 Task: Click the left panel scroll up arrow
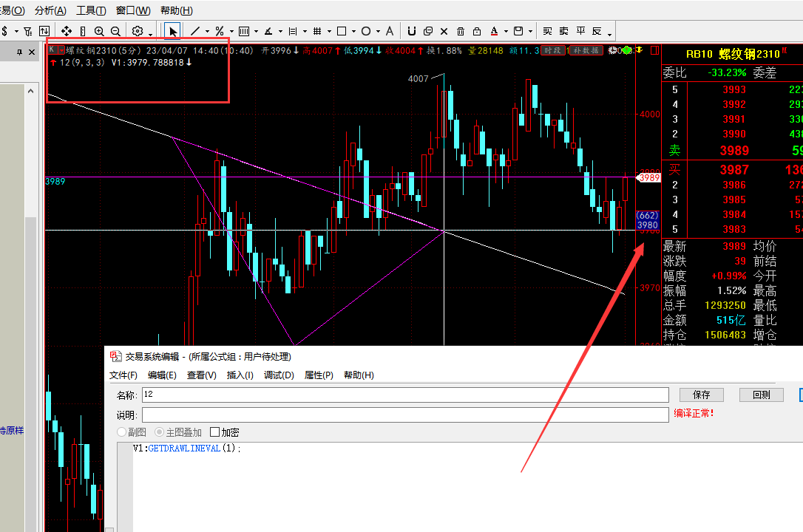pyautogui.click(x=31, y=91)
